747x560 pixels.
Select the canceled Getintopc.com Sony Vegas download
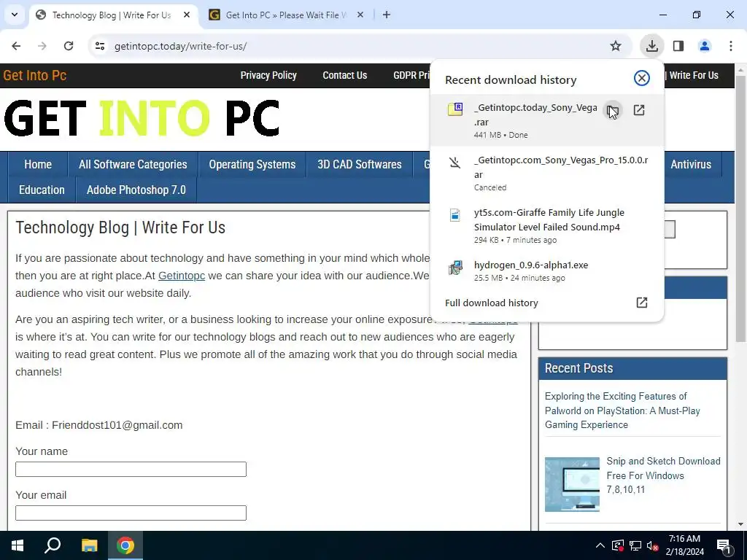(547, 172)
